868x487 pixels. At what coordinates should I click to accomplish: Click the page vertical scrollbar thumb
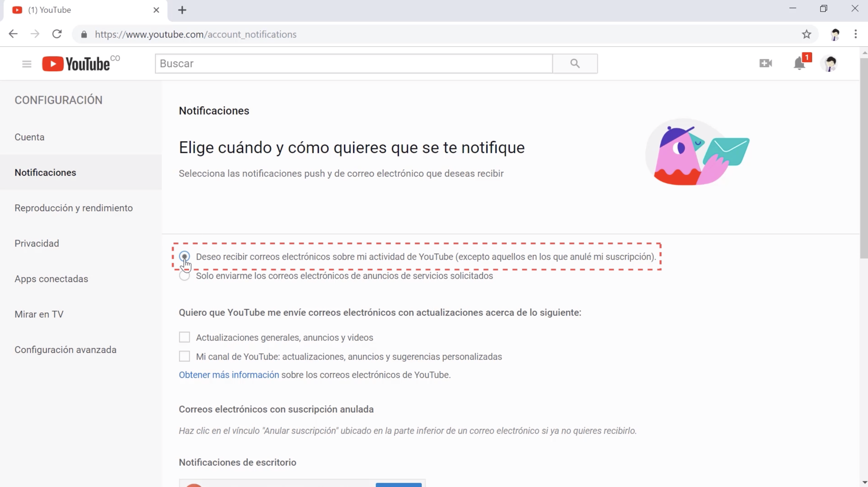pos(864,158)
